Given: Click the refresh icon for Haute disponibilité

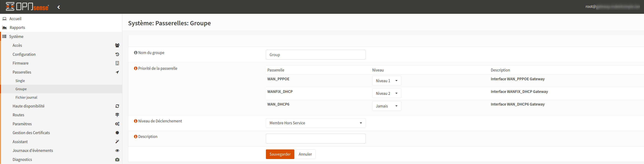Looking at the screenshot, I should click(117, 106).
